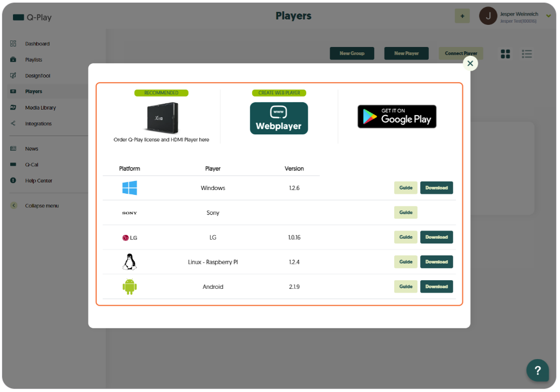
Task: Open the Guide for Sony player
Action: click(x=406, y=212)
